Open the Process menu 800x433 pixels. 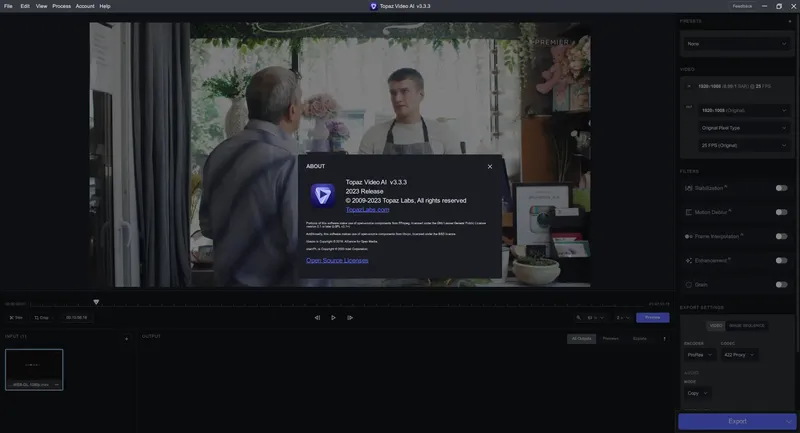[x=61, y=6]
